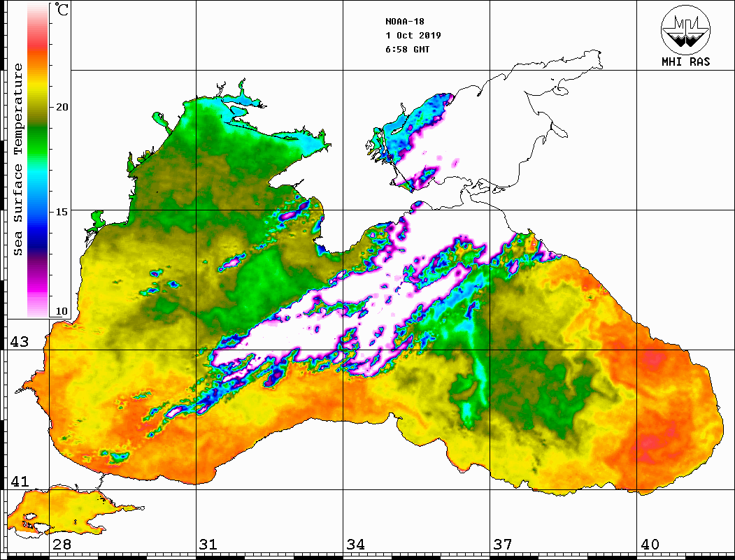Click the °C unit label on the legend
The image size is (735, 560).
62,9
